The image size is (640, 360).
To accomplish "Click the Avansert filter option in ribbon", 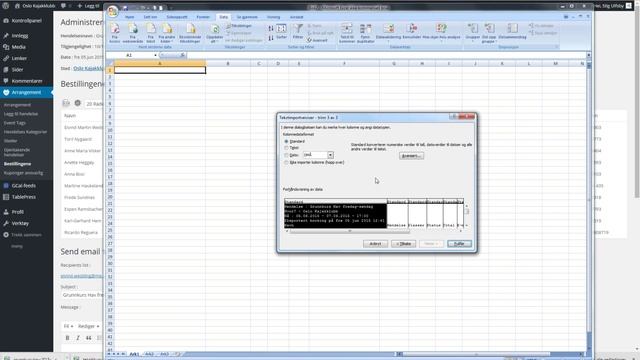I will coord(318,40).
